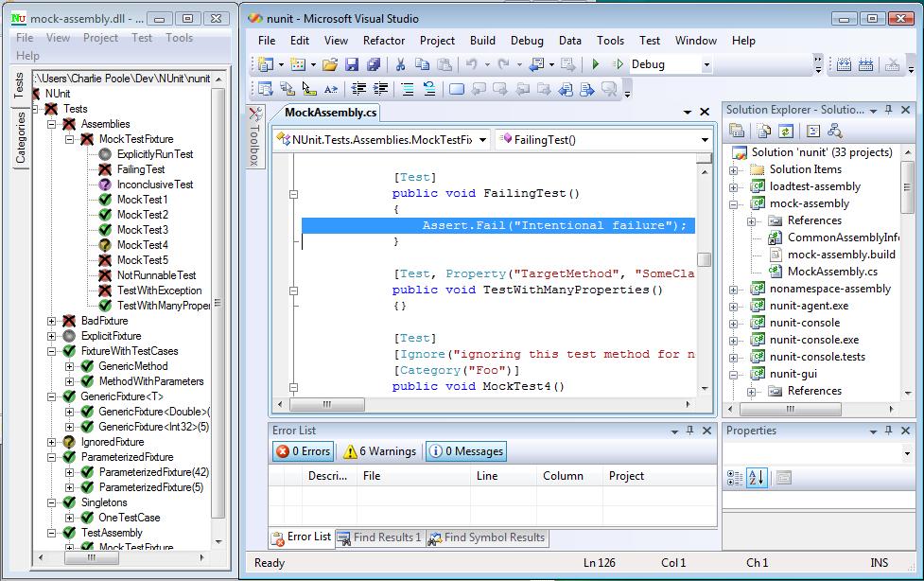This screenshot has height=581, width=924.
Task: Select the nunit-console.tests project
Action: (x=817, y=357)
